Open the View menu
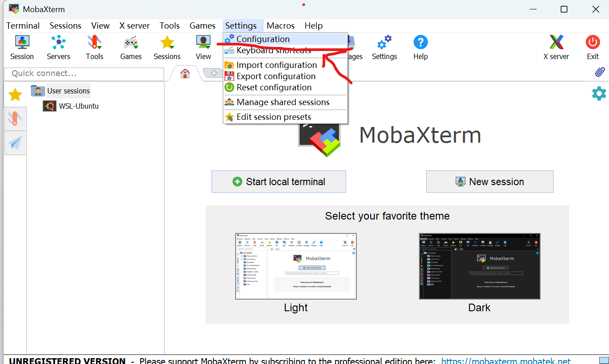 (x=100, y=25)
